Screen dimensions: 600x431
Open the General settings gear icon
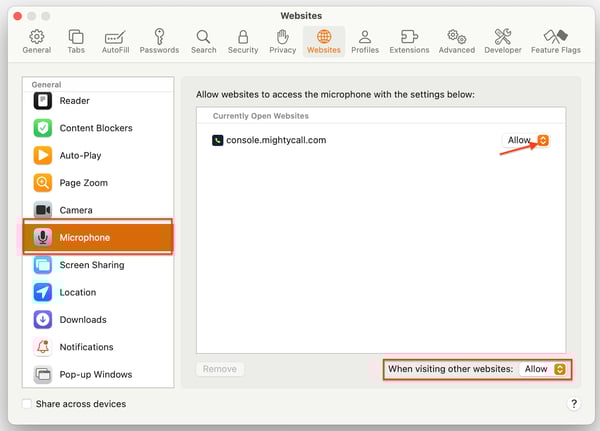point(37,37)
